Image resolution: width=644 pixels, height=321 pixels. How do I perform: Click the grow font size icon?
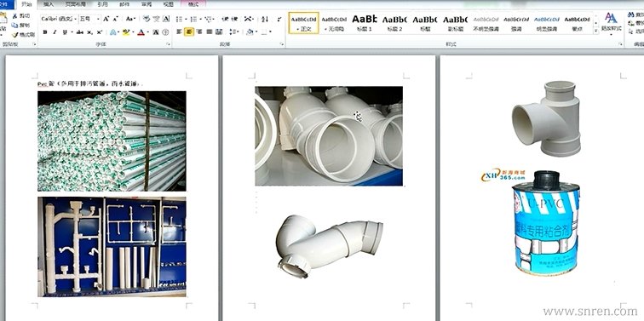point(106,19)
